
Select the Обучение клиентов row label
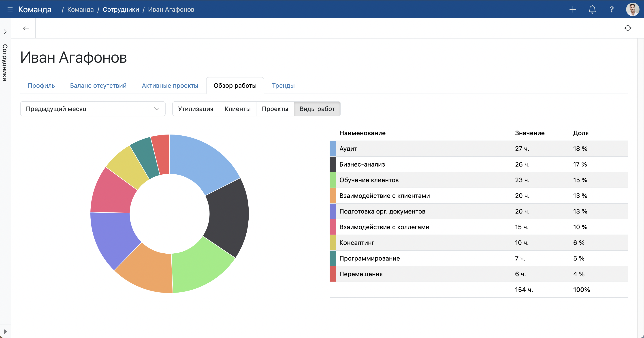click(x=369, y=180)
